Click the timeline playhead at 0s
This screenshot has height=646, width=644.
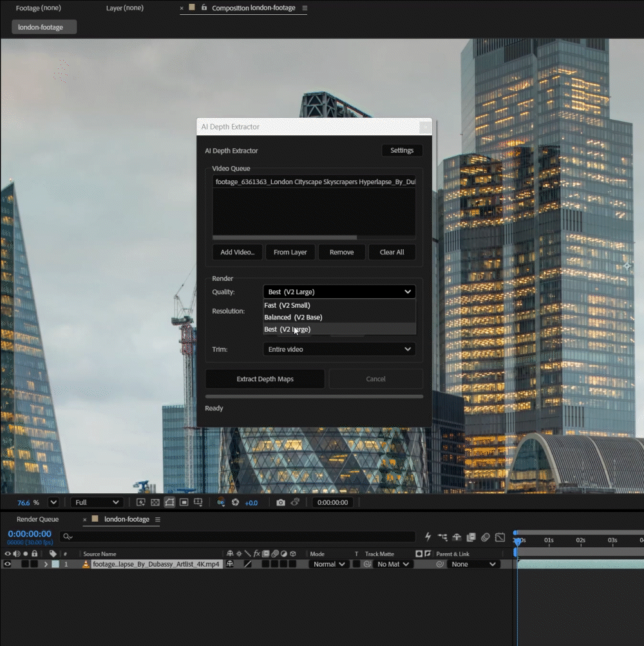click(518, 541)
